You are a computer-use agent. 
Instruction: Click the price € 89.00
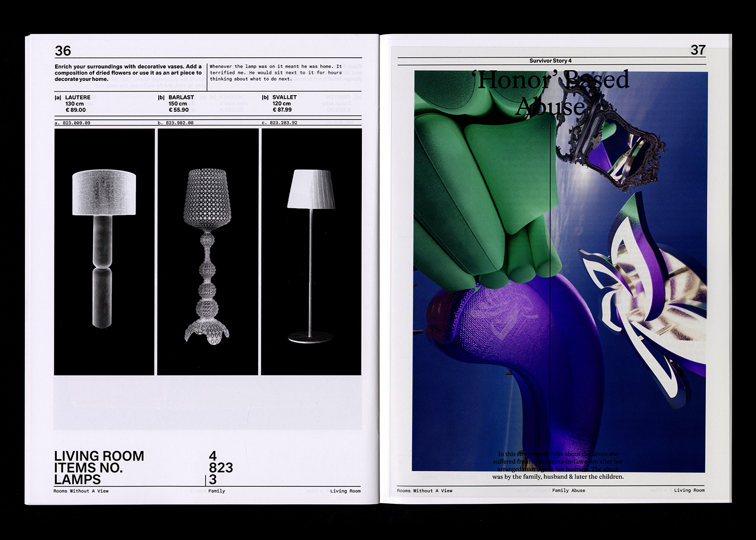click(x=76, y=110)
